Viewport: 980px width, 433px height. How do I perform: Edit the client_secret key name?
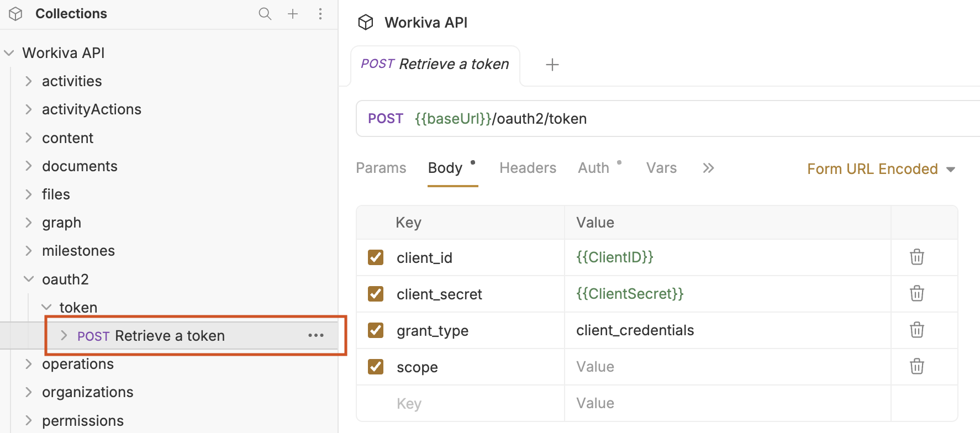(439, 294)
